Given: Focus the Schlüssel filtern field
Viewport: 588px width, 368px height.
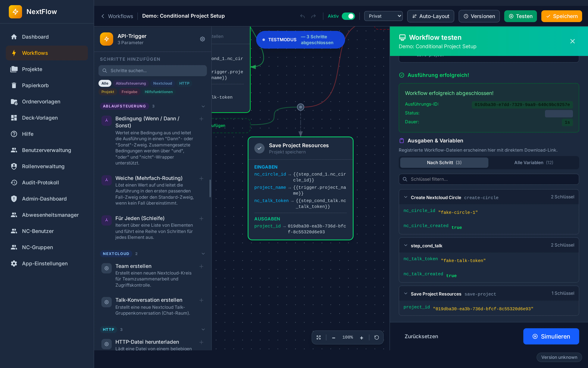Looking at the screenshot, I should coord(489,179).
